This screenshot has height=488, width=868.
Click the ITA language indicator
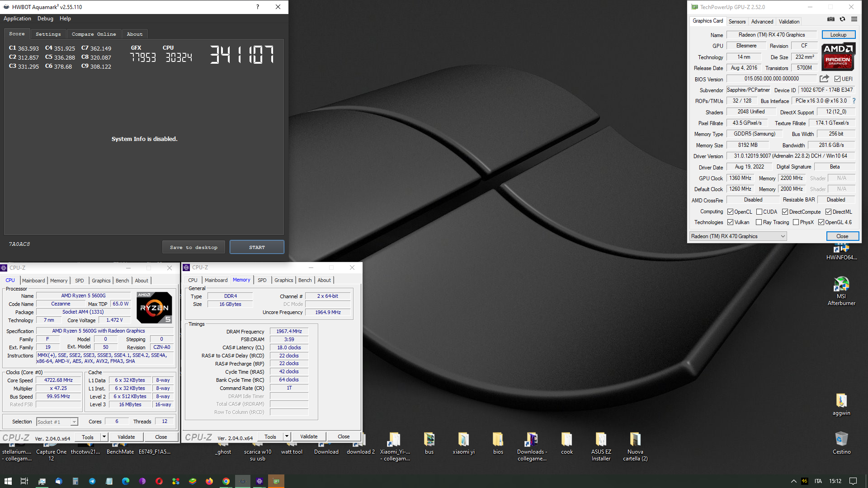click(818, 481)
